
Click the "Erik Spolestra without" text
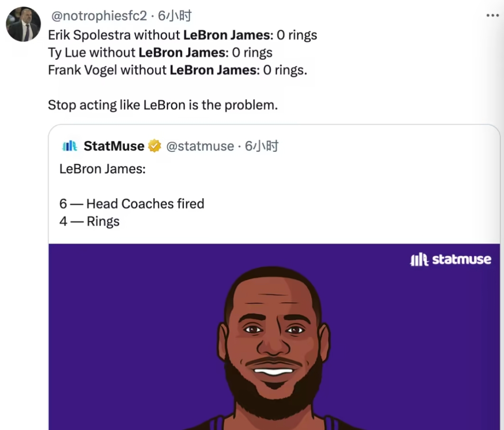[114, 35]
